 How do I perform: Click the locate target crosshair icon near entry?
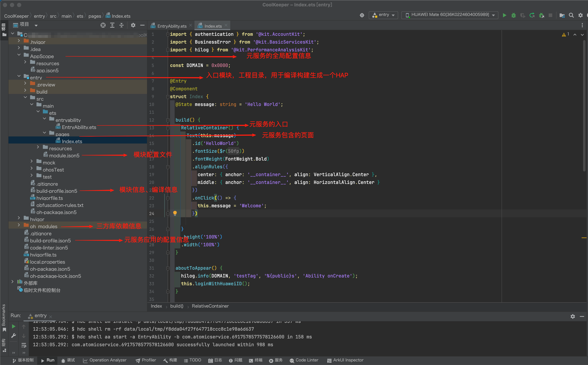point(362,15)
